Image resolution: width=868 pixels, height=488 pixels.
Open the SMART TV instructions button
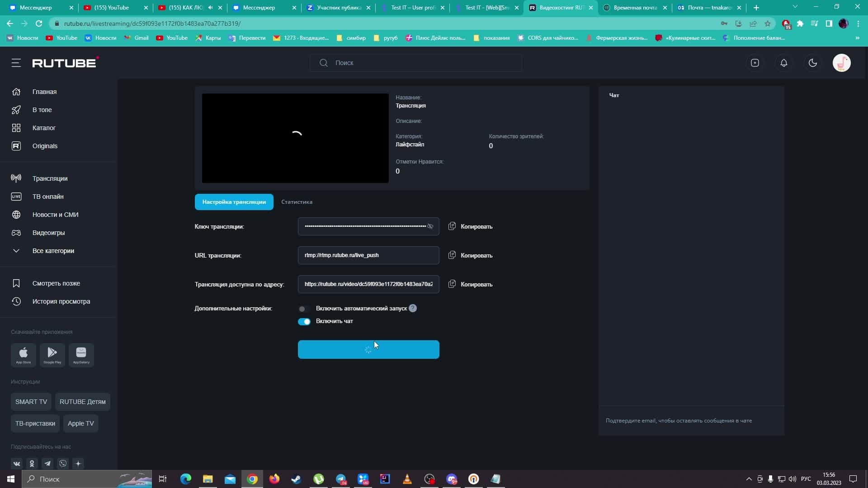[31, 402]
